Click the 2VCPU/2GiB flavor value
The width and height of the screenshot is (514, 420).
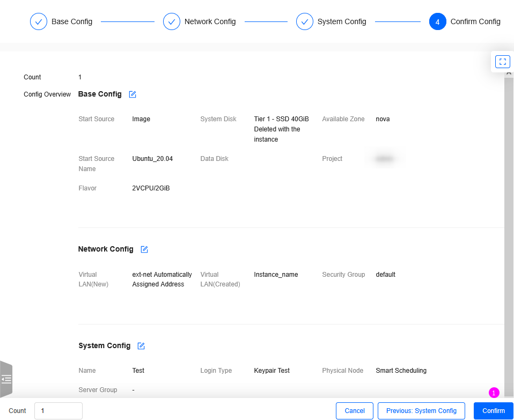point(151,188)
